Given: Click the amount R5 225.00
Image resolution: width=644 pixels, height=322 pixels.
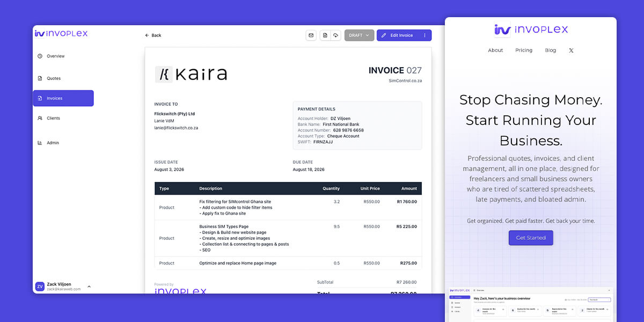Looking at the screenshot, I should tap(407, 226).
